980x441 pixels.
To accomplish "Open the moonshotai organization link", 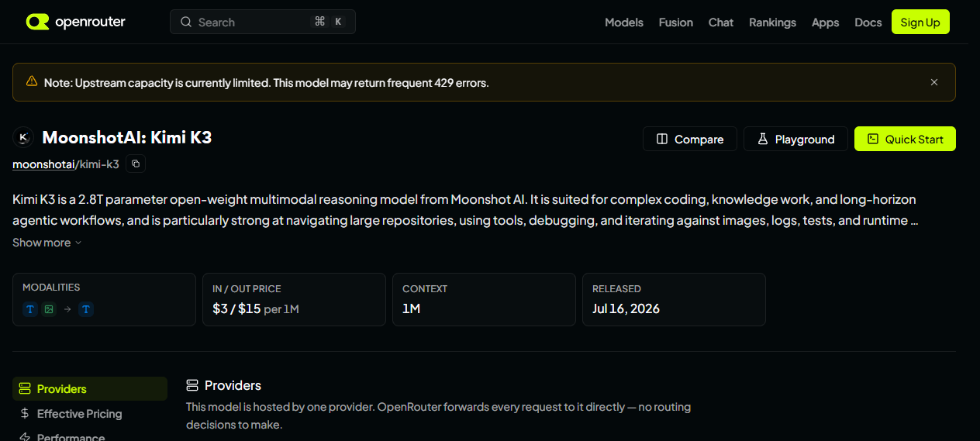I will click(x=43, y=164).
